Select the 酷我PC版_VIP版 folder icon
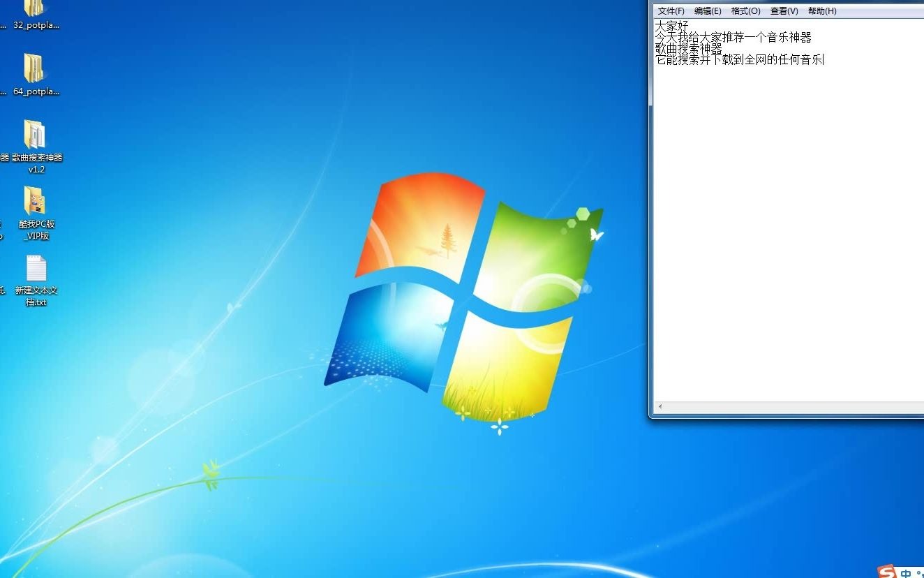924x578 pixels. 35,201
